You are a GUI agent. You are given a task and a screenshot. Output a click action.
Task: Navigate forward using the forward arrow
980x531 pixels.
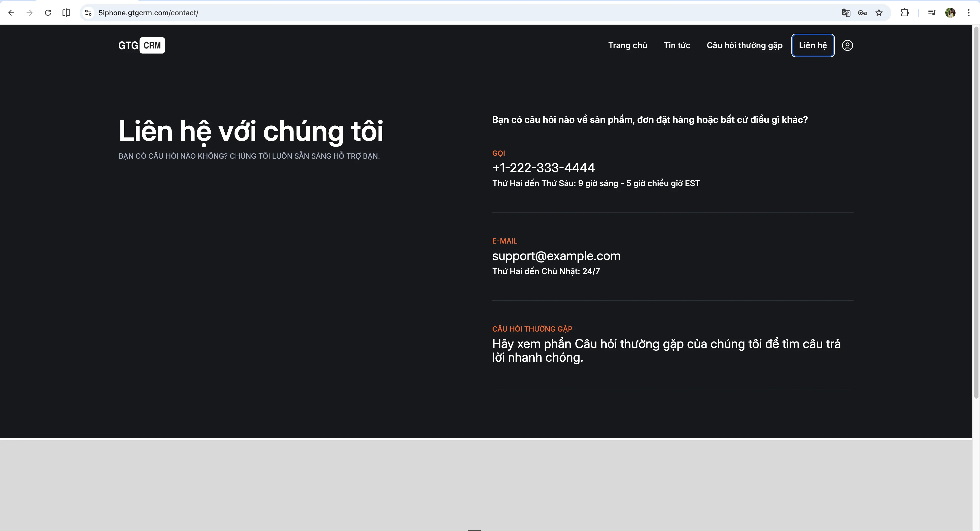(x=29, y=12)
